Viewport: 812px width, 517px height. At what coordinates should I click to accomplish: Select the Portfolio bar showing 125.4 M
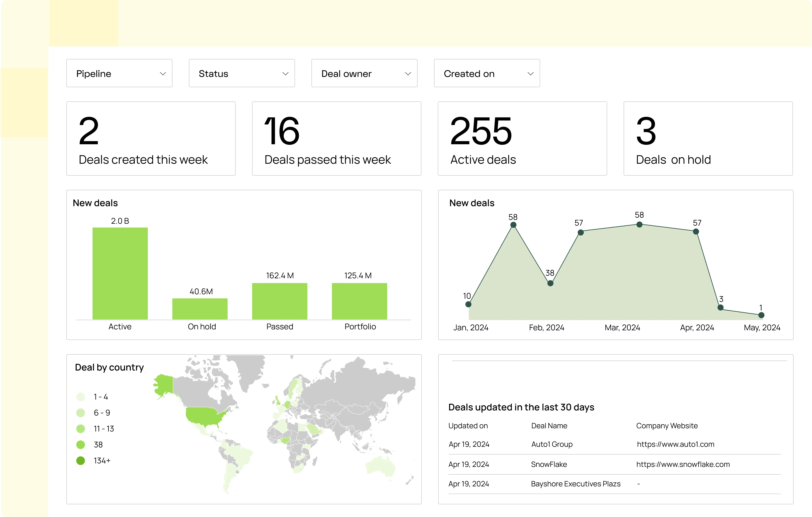point(359,301)
